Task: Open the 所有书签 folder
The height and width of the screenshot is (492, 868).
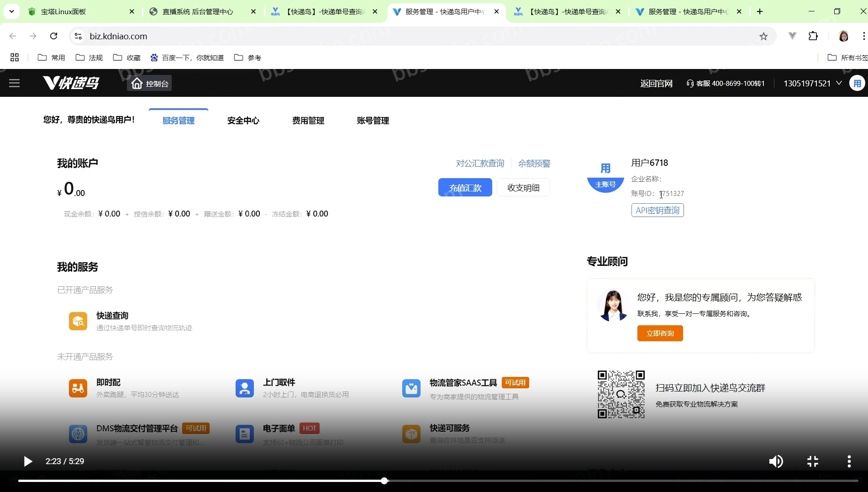Action: tap(847, 58)
